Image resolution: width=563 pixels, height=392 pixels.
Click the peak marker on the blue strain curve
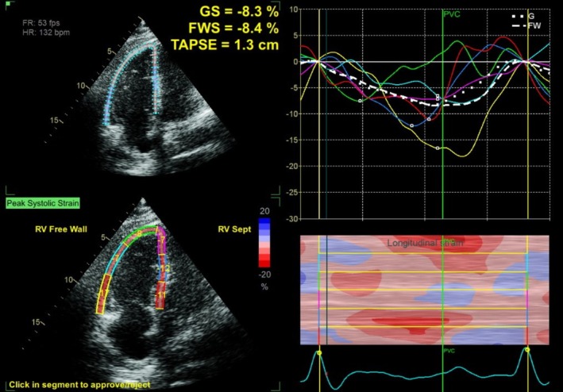click(x=412, y=126)
